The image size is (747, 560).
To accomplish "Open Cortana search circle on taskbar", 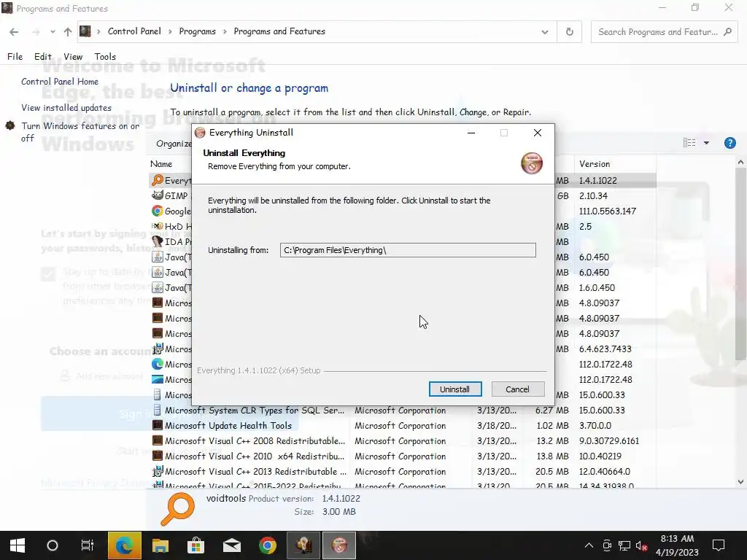I will [x=53, y=545].
